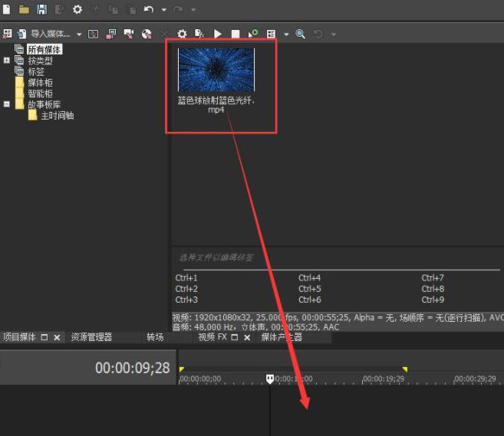Click the new empty project icon
This screenshot has width=504, height=436.
pyautogui.click(x=6, y=9)
